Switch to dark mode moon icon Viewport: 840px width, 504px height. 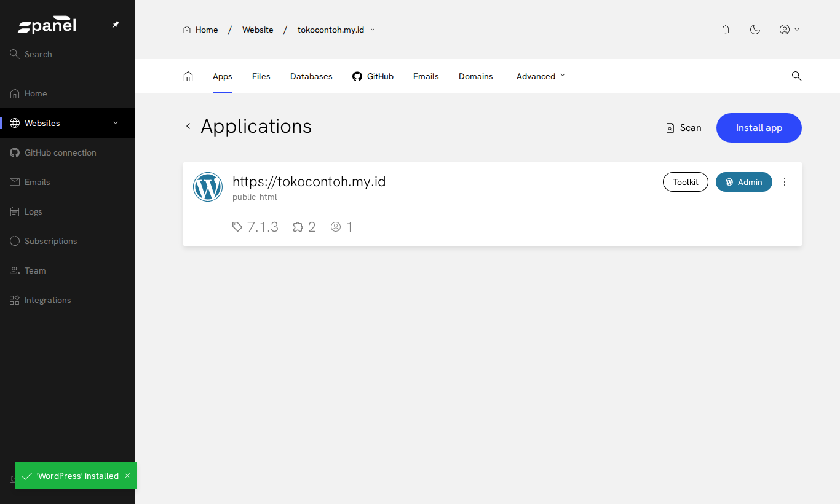click(755, 30)
